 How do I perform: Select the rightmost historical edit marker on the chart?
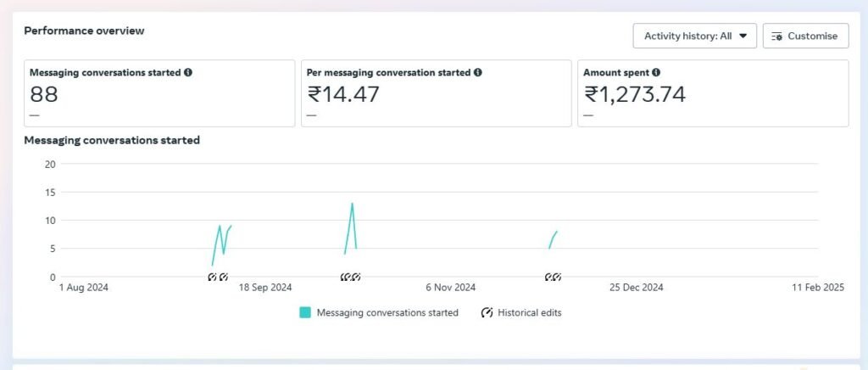[557, 277]
